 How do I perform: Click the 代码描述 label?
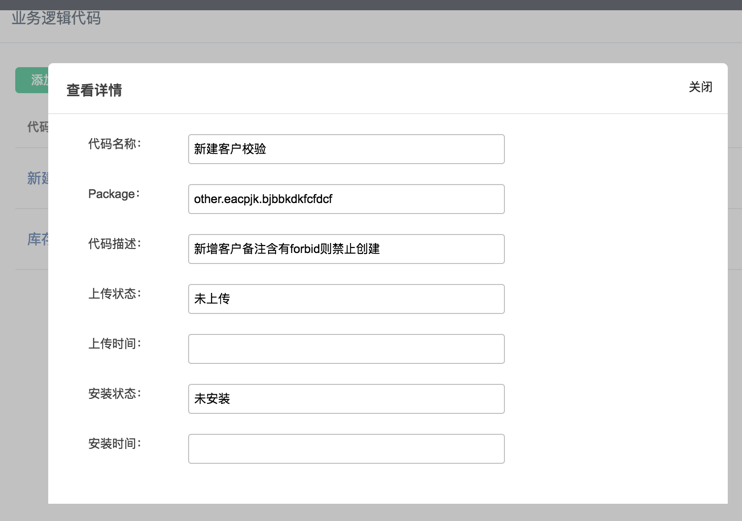point(114,244)
